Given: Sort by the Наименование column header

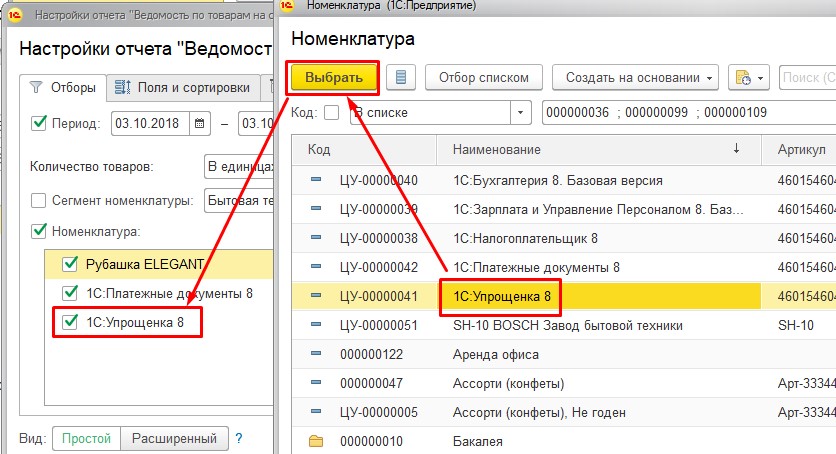Looking at the screenshot, I should [x=599, y=150].
